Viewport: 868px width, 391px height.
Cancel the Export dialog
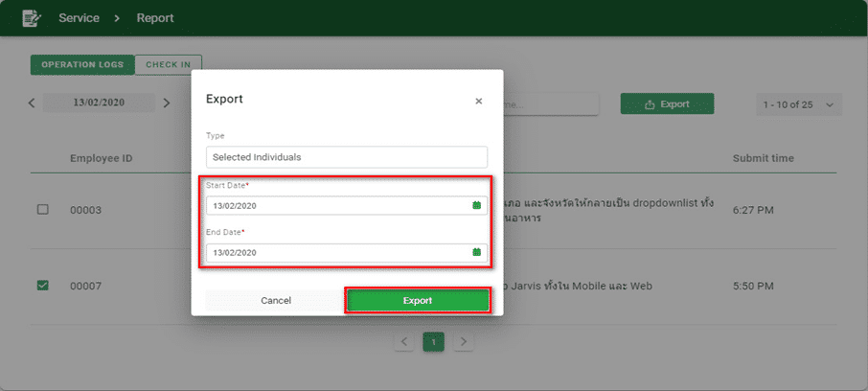pyautogui.click(x=276, y=300)
